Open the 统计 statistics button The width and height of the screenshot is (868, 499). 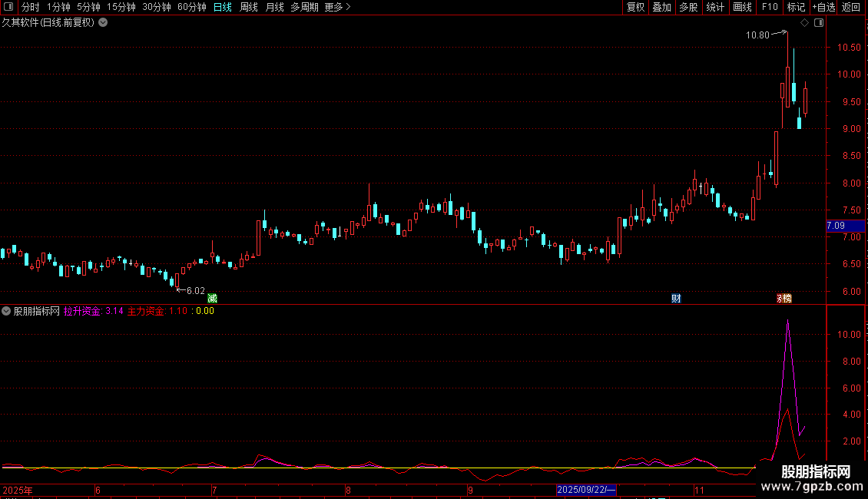pos(715,7)
